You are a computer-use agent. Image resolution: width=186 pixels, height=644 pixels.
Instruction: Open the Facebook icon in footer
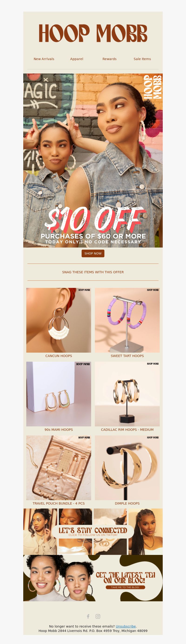[88, 616]
